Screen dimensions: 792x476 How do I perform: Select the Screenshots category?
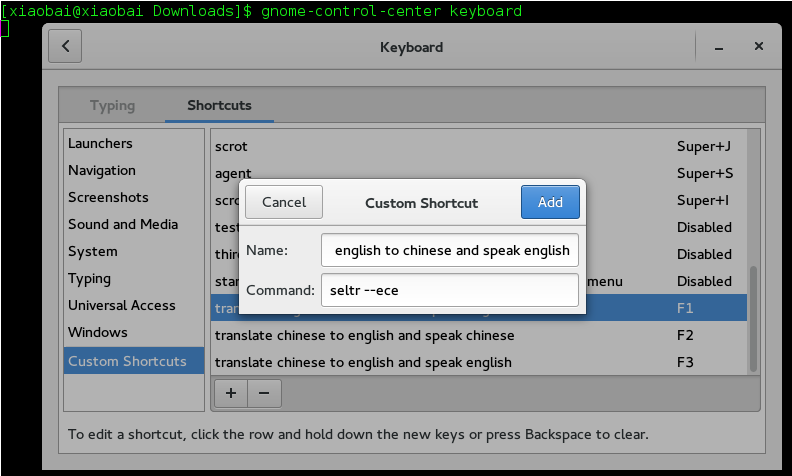pos(134,198)
